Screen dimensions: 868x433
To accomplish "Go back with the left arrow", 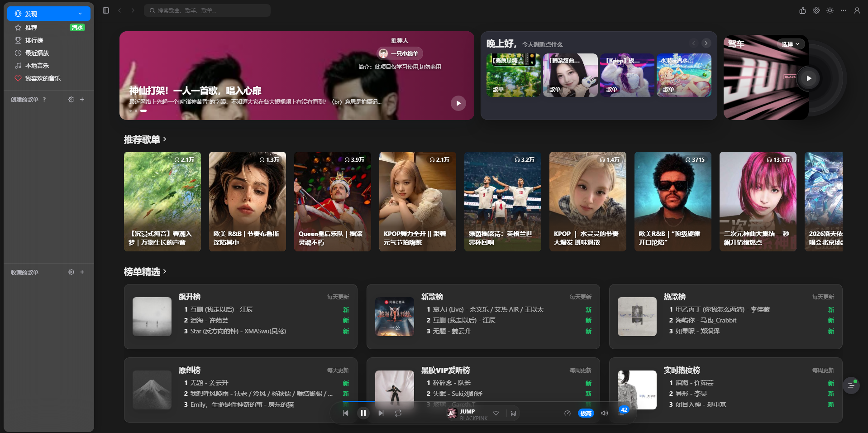I will [119, 10].
